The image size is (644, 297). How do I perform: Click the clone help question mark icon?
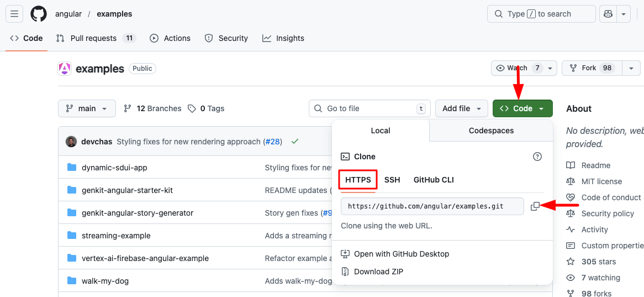click(537, 157)
